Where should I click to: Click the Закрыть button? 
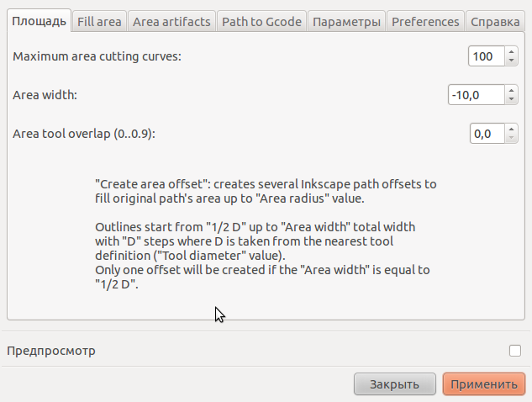coord(395,384)
